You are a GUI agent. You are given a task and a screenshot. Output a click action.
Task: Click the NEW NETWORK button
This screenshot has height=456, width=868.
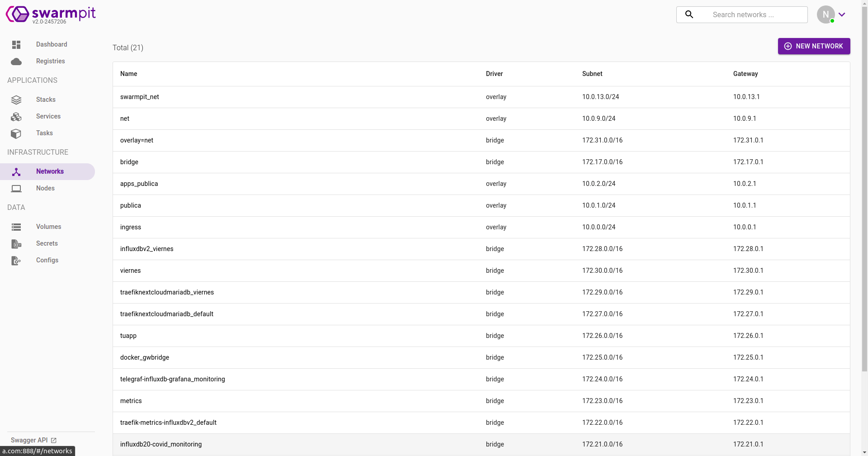814,46
